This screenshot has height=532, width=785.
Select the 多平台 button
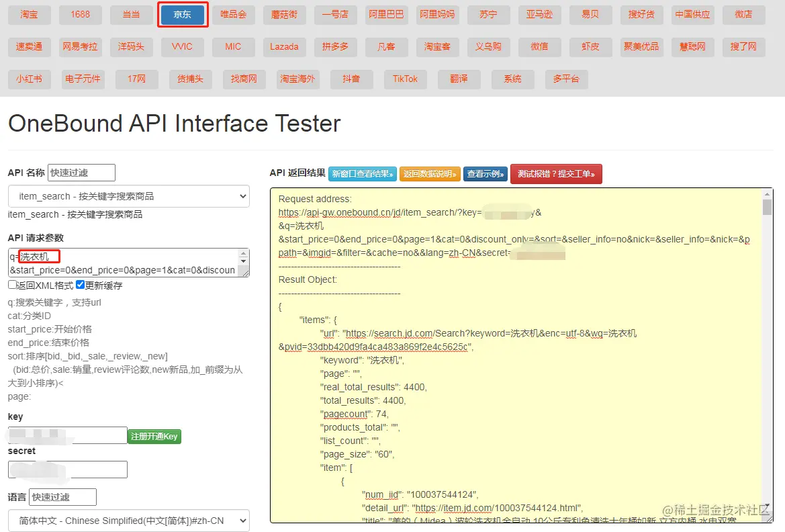[x=566, y=79]
